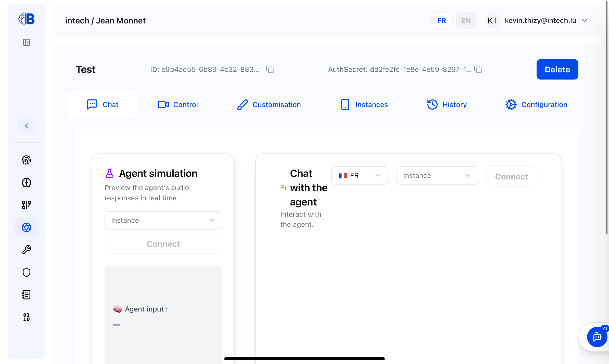The width and height of the screenshot is (609, 364).
Task: Toggle the sidebar panel expand icon
Action: (x=27, y=42)
